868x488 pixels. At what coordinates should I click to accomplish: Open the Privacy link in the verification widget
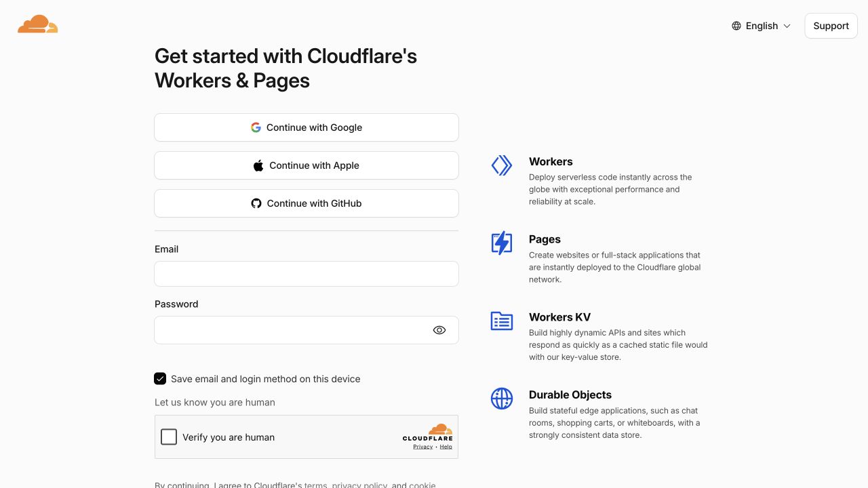(423, 447)
